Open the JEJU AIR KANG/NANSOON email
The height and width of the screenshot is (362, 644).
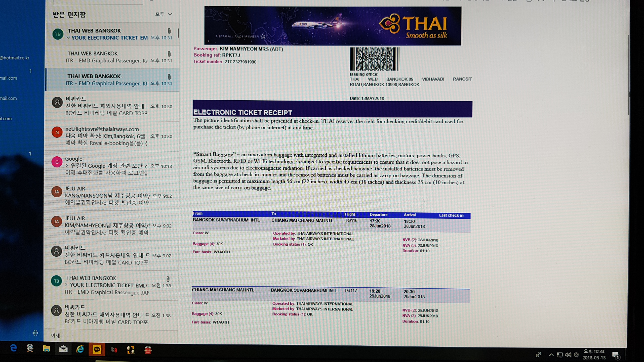112,196
